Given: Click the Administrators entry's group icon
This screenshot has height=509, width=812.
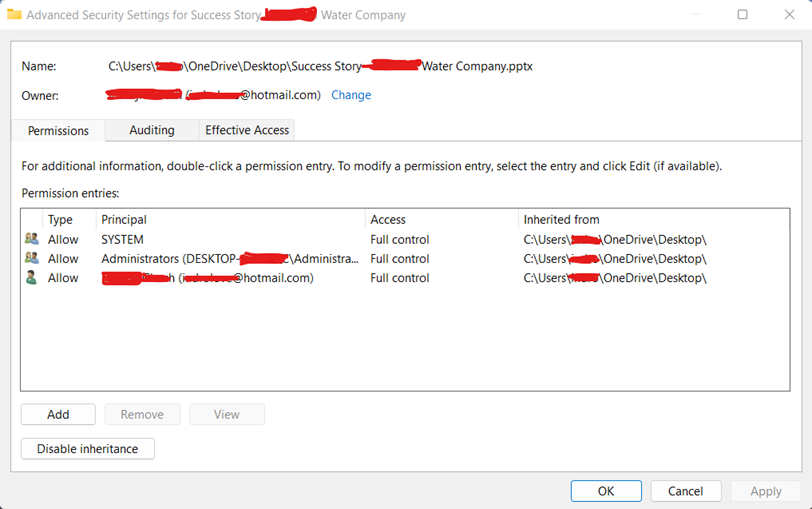Looking at the screenshot, I should [x=31, y=258].
